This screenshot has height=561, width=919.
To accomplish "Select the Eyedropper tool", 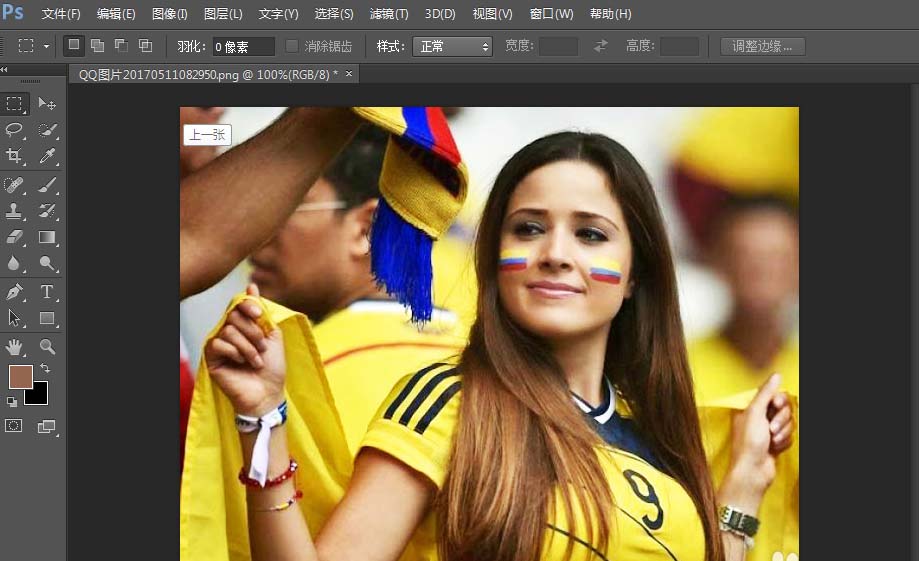I will [47, 155].
